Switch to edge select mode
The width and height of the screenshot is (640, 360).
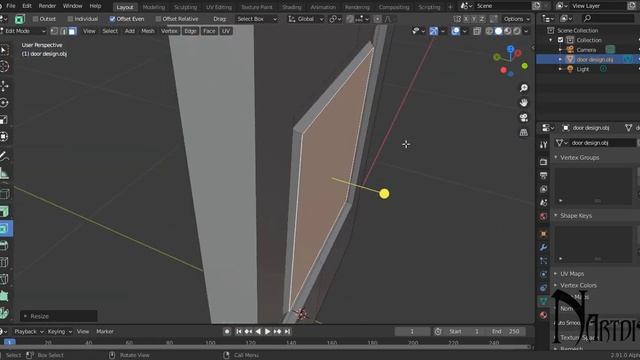point(63,31)
